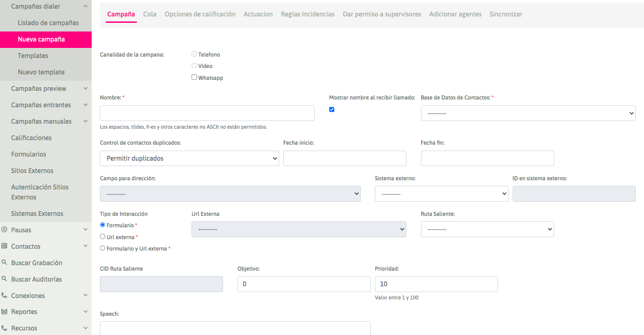Open the Formularios sidebar link

(29, 154)
